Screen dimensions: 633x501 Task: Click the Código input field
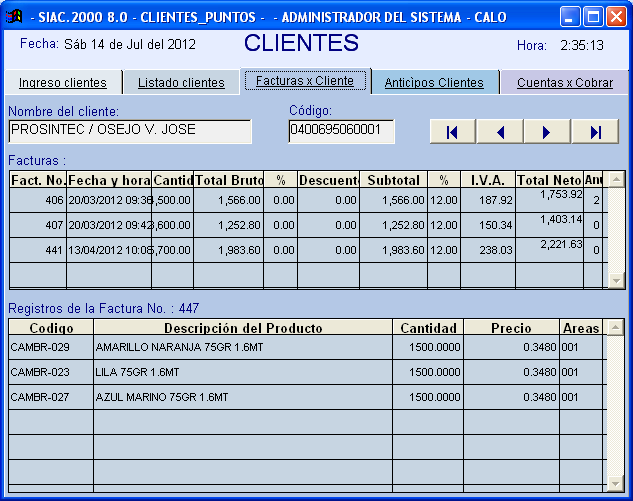click(341, 131)
